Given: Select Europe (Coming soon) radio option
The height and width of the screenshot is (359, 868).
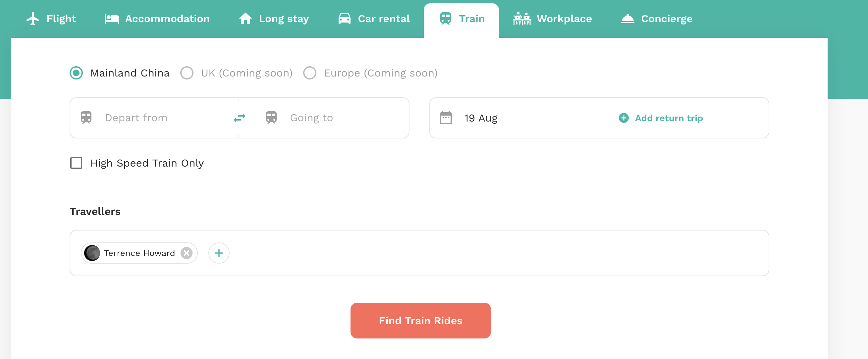Looking at the screenshot, I should 309,73.
